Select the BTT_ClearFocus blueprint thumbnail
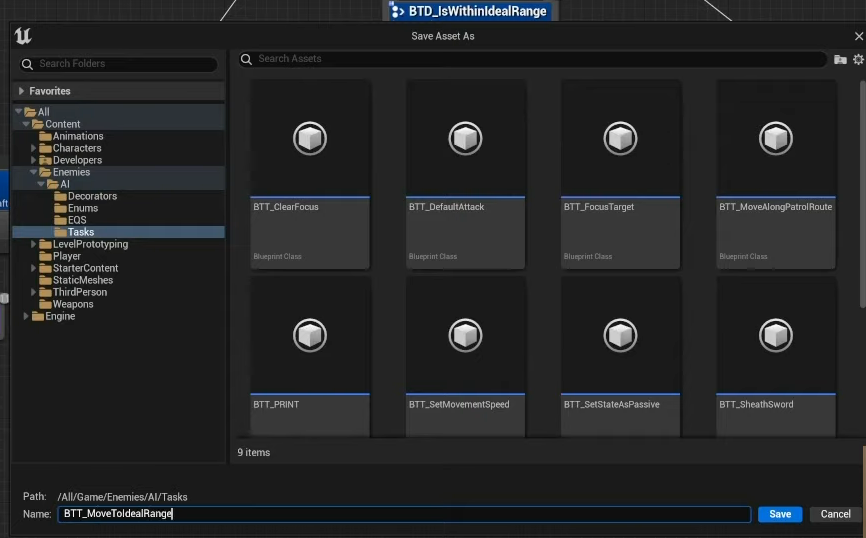This screenshot has width=866, height=538. tap(310, 138)
